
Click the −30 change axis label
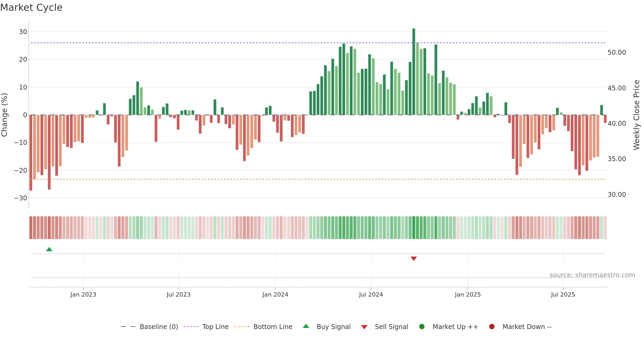(x=21, y=198)
